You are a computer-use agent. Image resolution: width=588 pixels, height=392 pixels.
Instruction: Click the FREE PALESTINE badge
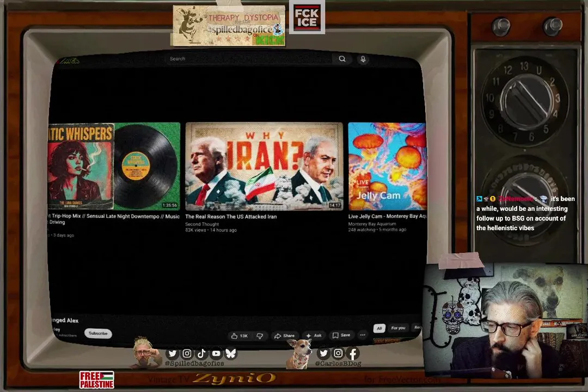pos(97,379)
